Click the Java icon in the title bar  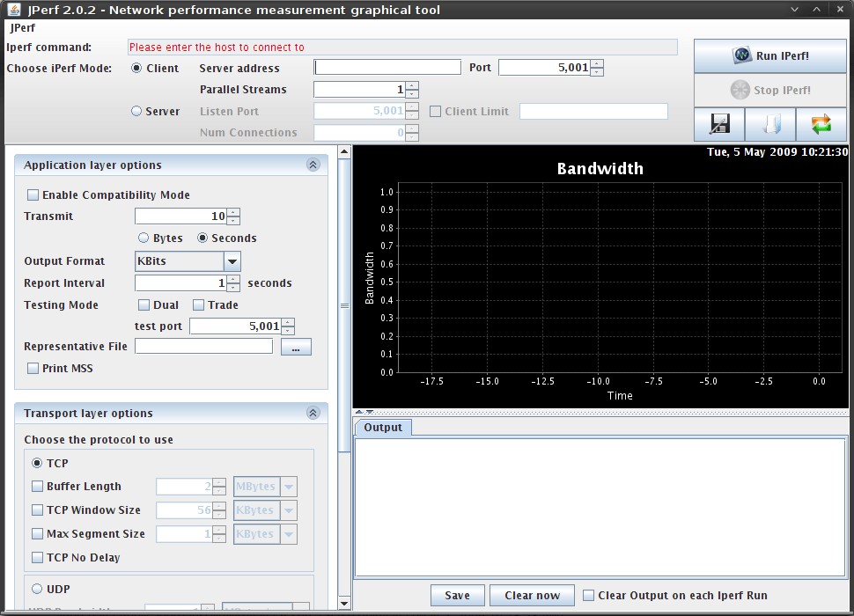(12, 10)
